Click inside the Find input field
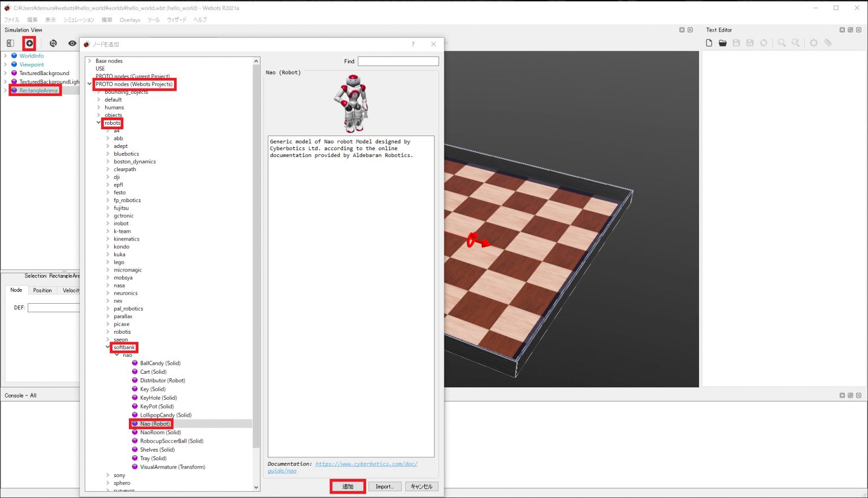This screenshot has width=868, height=498. point(398,61)
